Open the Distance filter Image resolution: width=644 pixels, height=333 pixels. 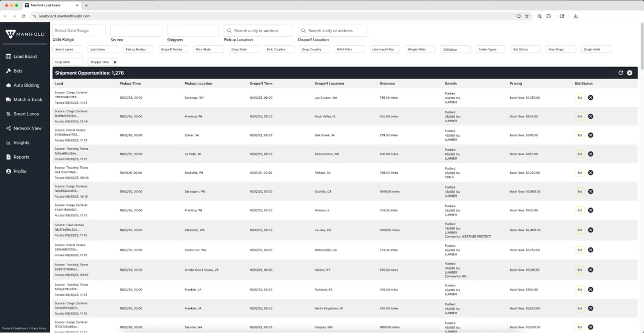tap(455, 49)
